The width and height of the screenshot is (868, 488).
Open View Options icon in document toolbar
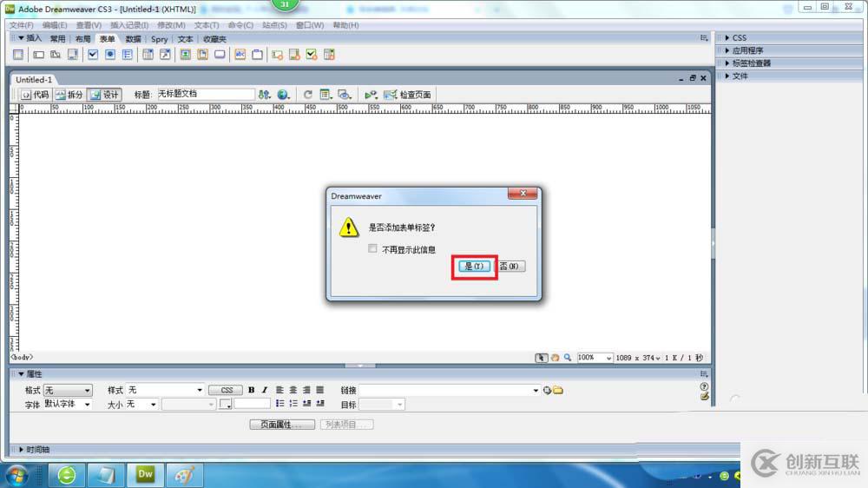pyautogui.click(x=325, y=95)
